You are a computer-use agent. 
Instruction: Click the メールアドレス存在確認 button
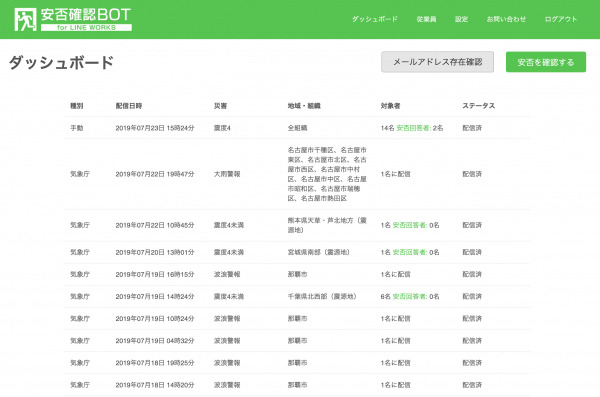437,62
